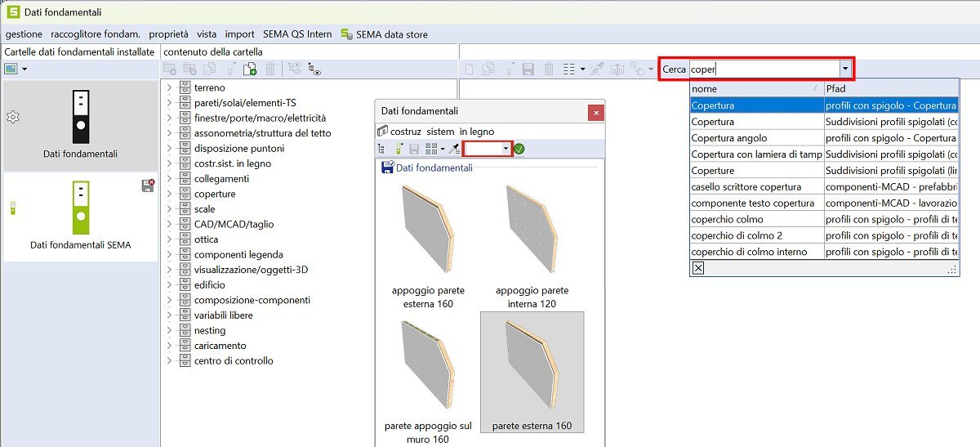Click the green checkmark confirm icon
Screen dimensions: 980x447
point(519,149)
